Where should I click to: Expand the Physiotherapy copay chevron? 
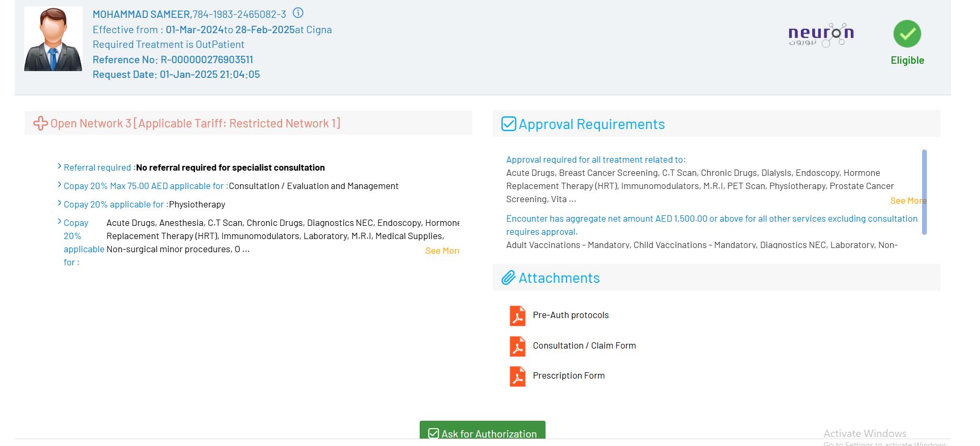point(60,204)
